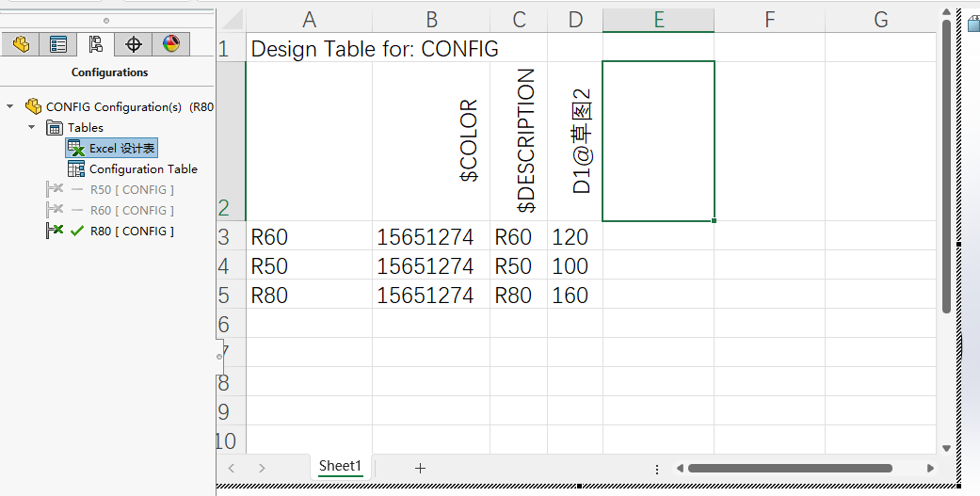The height and width of the screenshot is (496, 980).
Task: Add a new sheet with plus button
Action: pos(420,468)
